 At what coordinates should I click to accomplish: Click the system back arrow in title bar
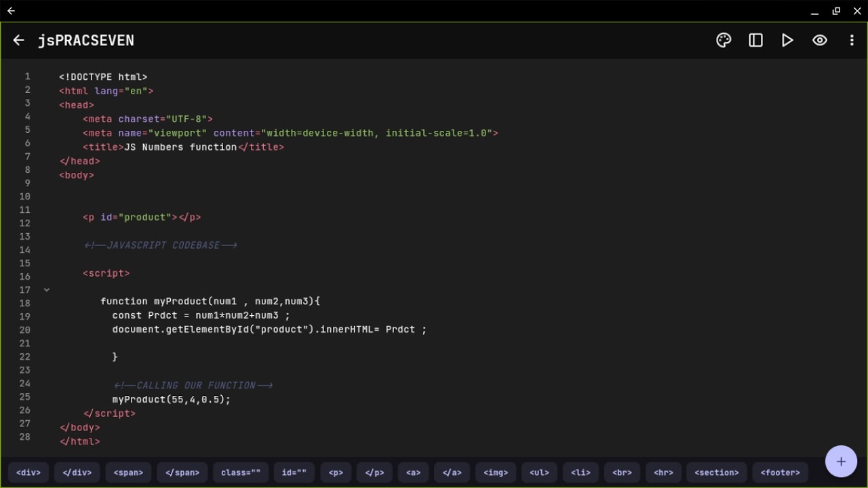(x=11, y=11)
